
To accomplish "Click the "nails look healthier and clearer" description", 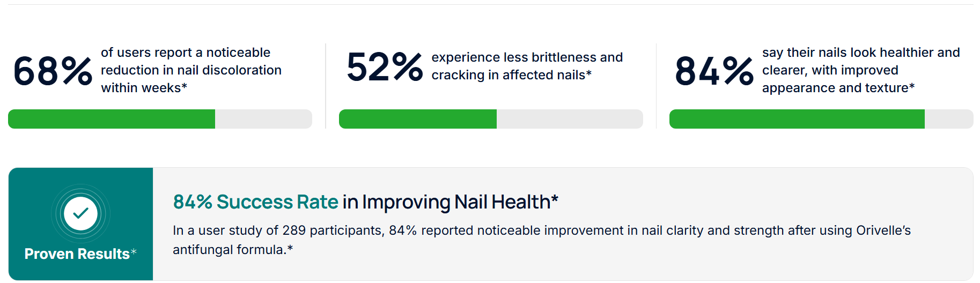I will click(860, 70).
